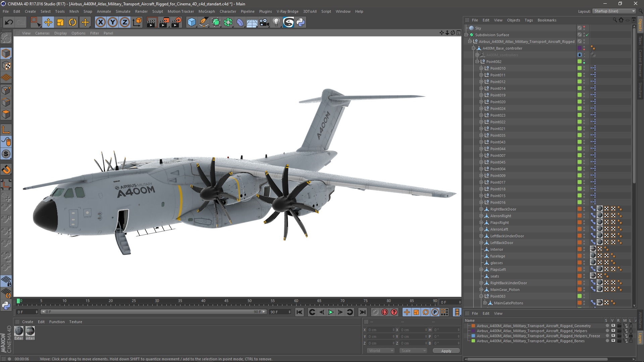Select the Exter material thumbnail
The width and height of the screenshot is (644, 362).
[19, 331]
